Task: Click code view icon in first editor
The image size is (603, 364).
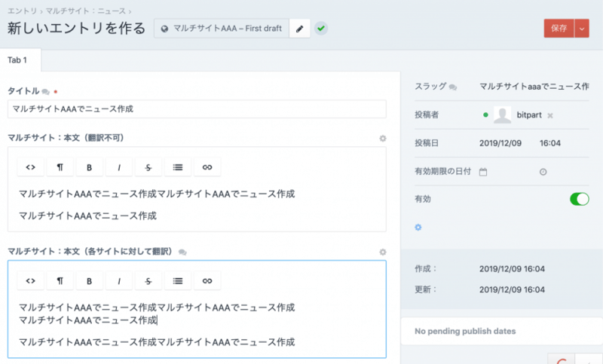Action: point(30,167)
